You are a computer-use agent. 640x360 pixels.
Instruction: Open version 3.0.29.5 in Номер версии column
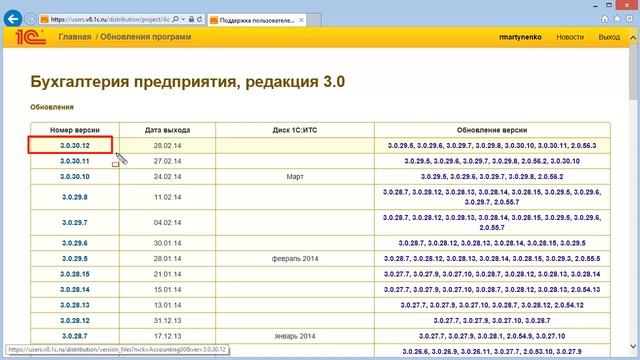click(75, 259)
